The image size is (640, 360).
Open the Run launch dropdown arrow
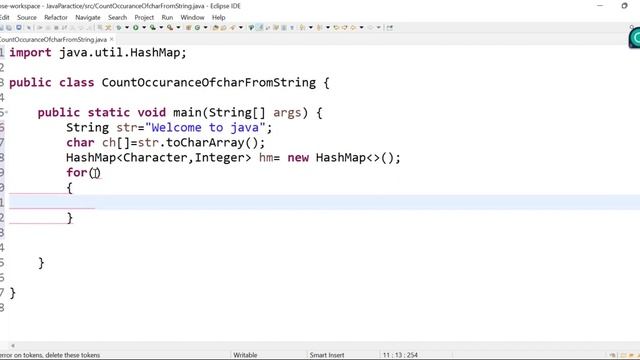[144, 28]
